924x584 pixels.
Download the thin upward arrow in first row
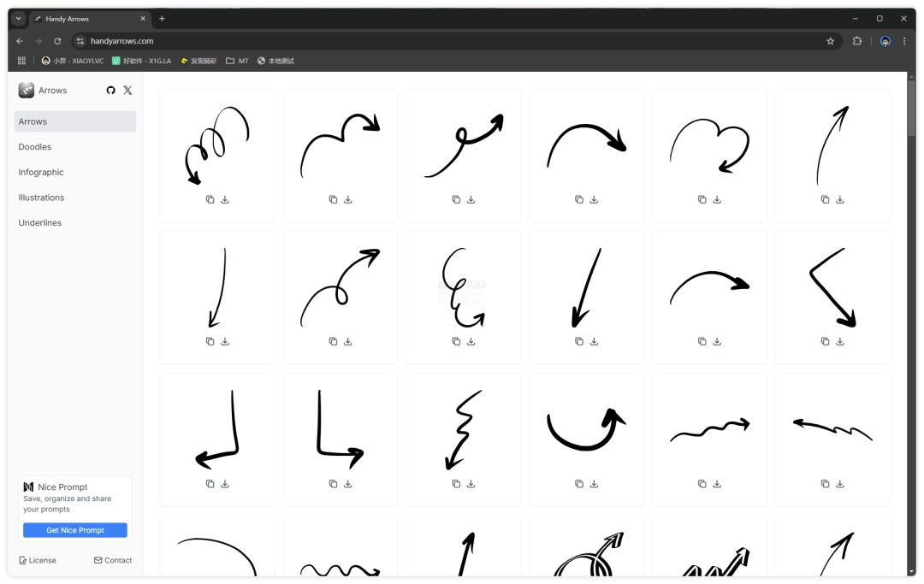(x=840, y=199)
